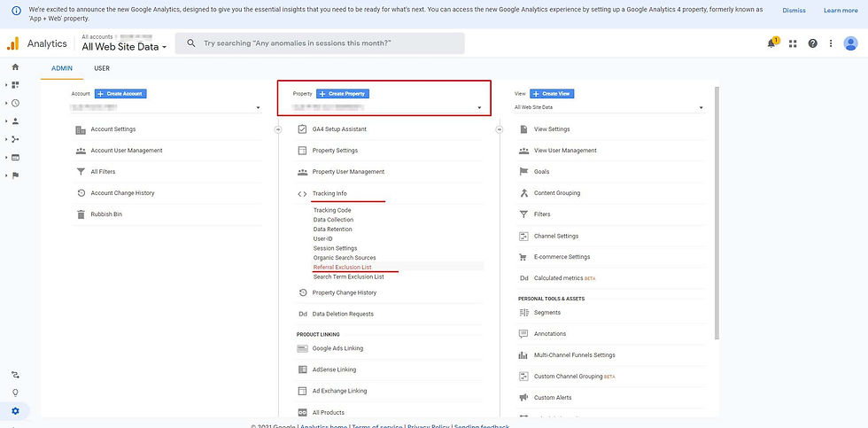Click the Custom Alerts megaphone icon
The width and height of the screenshot is (868, 428).
pyautogui.click(x=523, y=398)
